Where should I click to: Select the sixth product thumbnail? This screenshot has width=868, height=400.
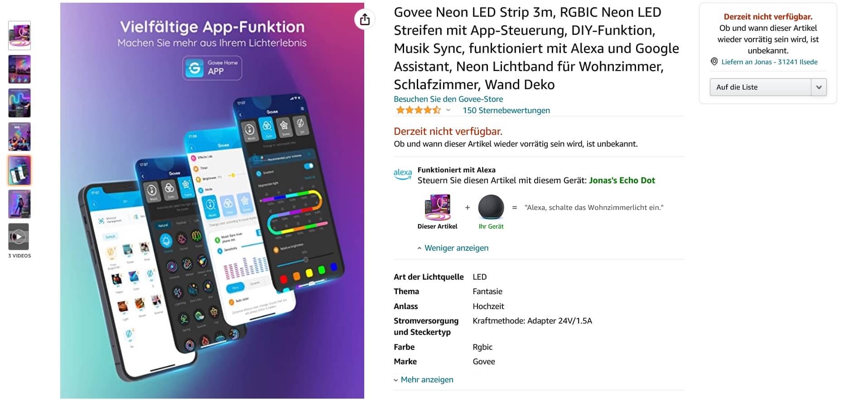19,204
